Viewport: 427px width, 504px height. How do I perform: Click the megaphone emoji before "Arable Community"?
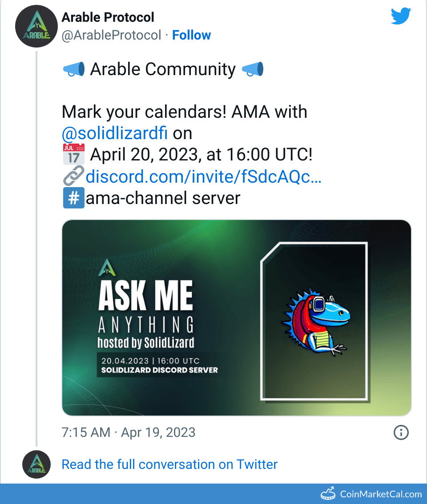click(73, 69)
